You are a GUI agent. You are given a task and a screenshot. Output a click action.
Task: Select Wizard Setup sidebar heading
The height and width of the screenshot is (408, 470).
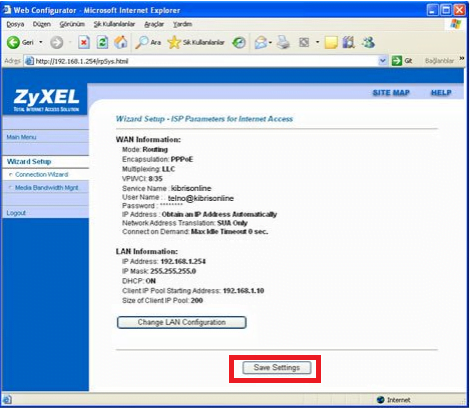29,162
